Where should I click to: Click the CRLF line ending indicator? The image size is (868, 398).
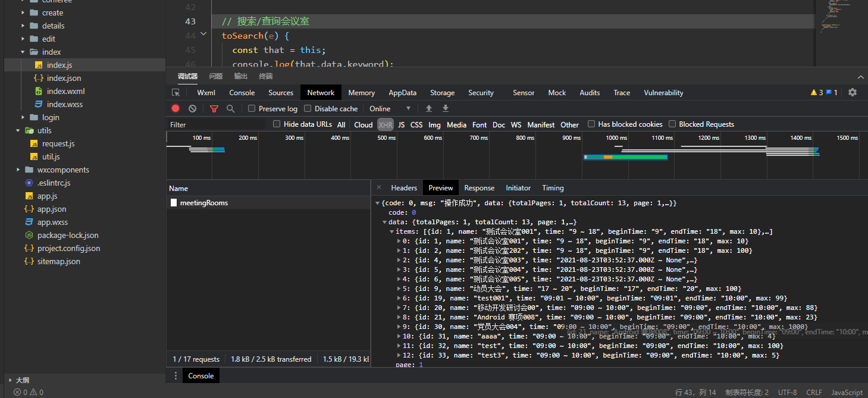pos(814,393)
